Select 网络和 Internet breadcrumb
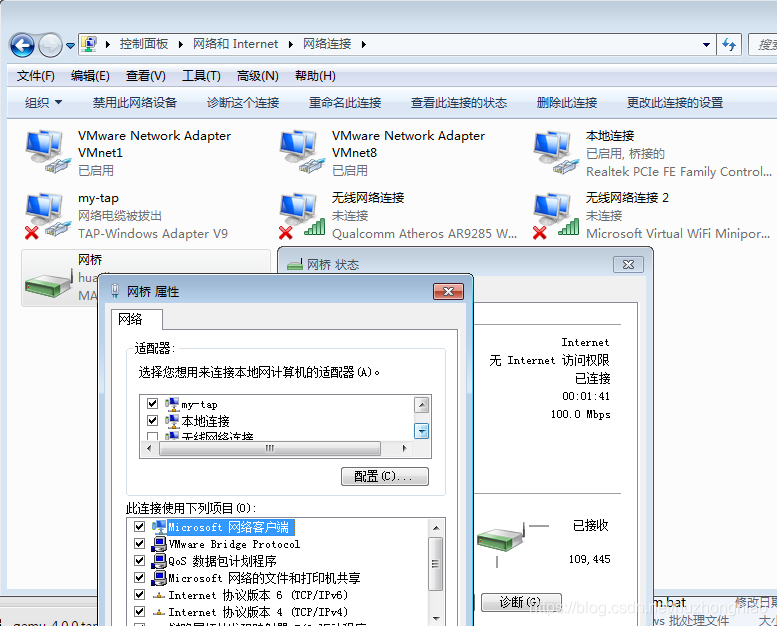This screenshot has width=777, height=626. 235,44
